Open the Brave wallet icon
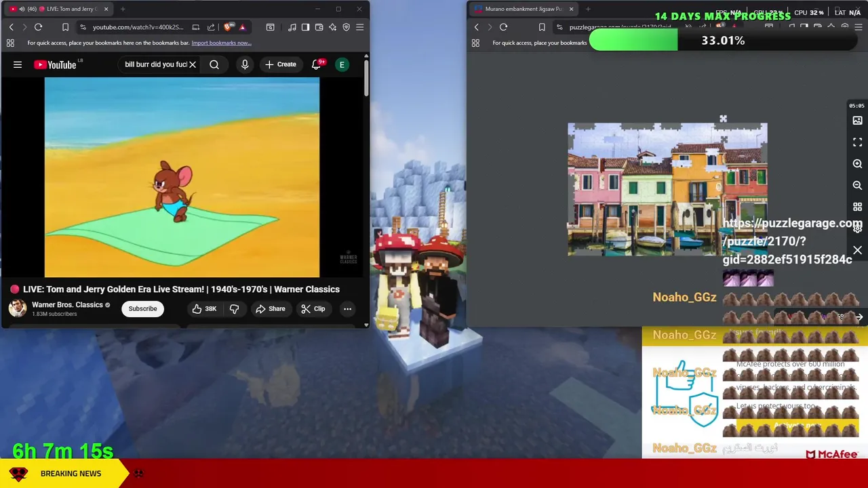868x488 pixels. click(319, 27)
